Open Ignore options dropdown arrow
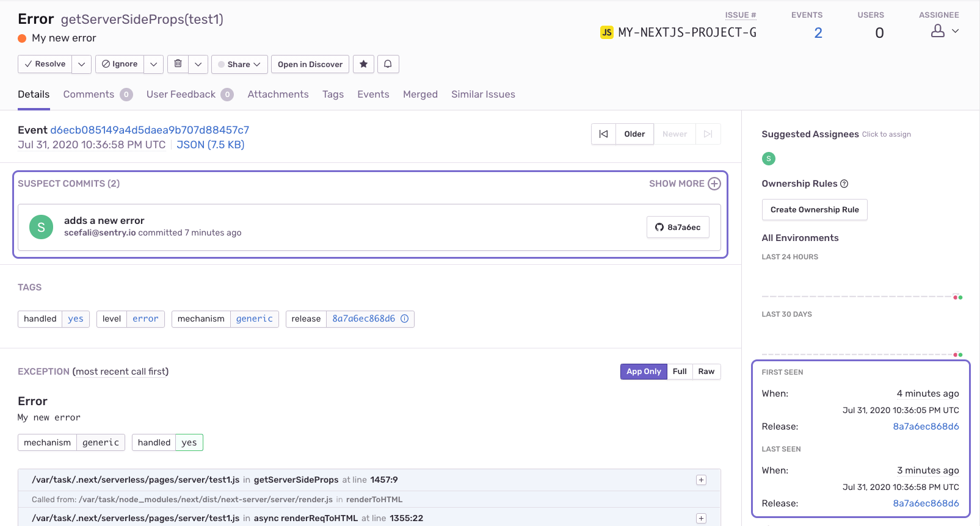Screen dimensions: 980x526 [x=153, y=64]
